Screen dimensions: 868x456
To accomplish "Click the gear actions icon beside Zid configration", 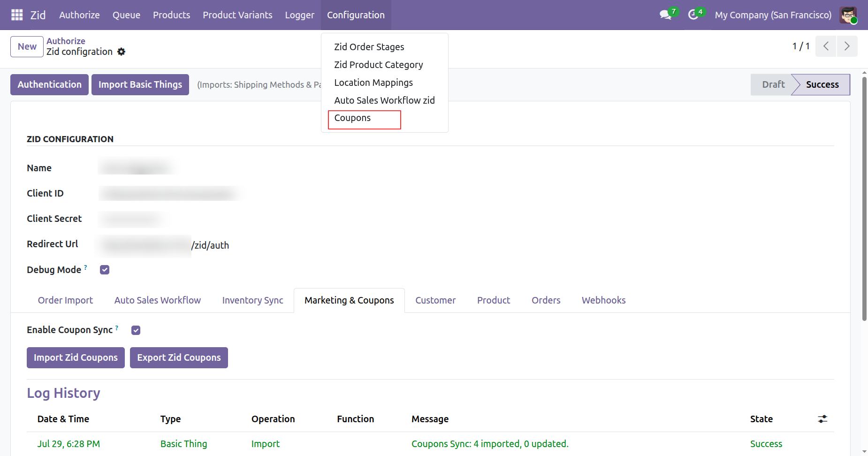I will point(122,52).
